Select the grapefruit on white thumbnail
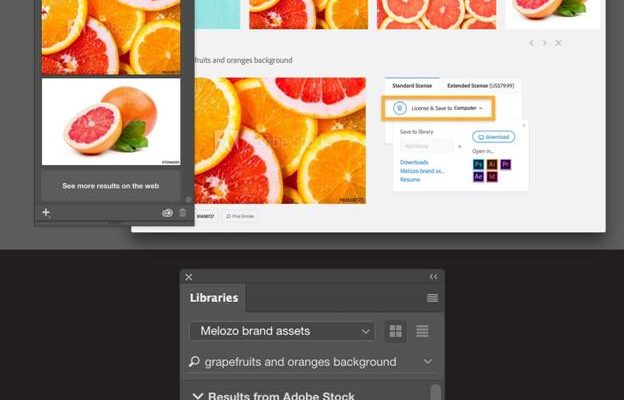624x400 pixels. pos(111,122)
